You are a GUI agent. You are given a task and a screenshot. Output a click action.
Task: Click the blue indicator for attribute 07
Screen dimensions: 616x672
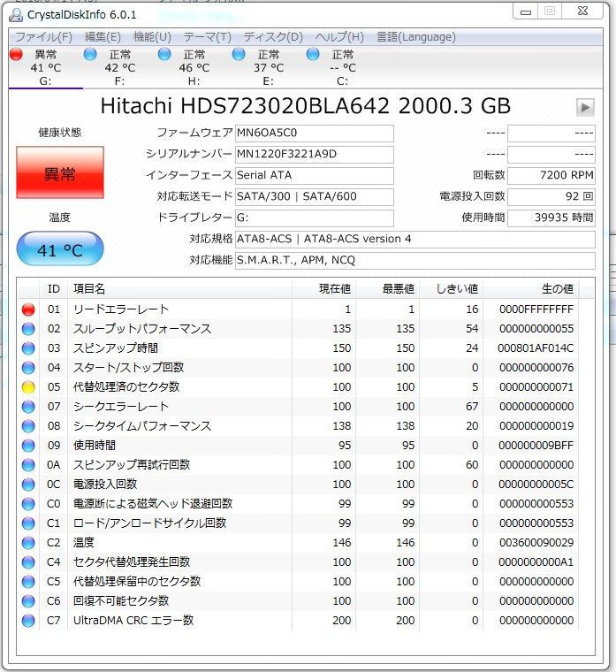pyautogui.click(x=28, y=406)
